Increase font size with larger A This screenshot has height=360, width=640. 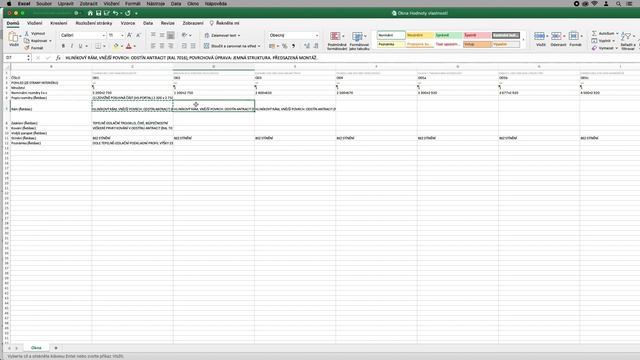pos(129,36)
